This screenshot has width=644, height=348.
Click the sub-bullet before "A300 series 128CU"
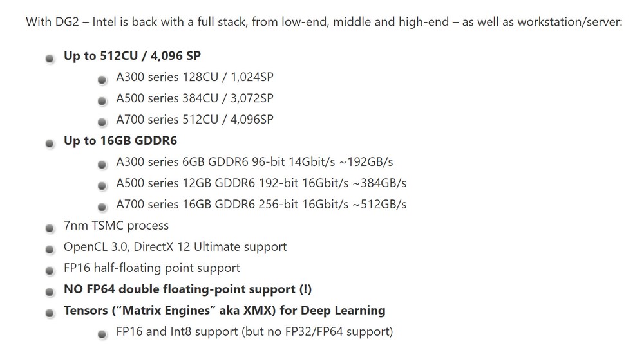coord(102,80)
